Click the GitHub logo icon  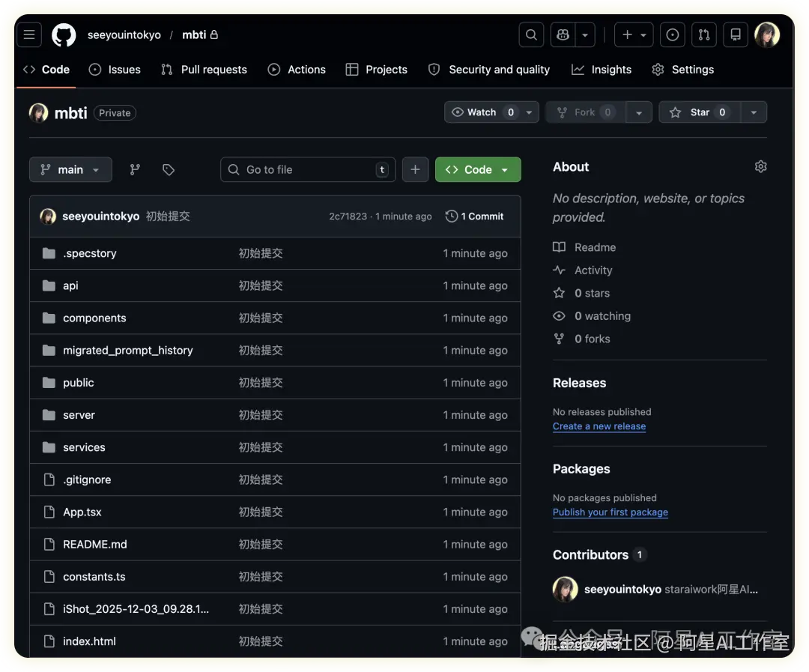click(x=64, y=34)
